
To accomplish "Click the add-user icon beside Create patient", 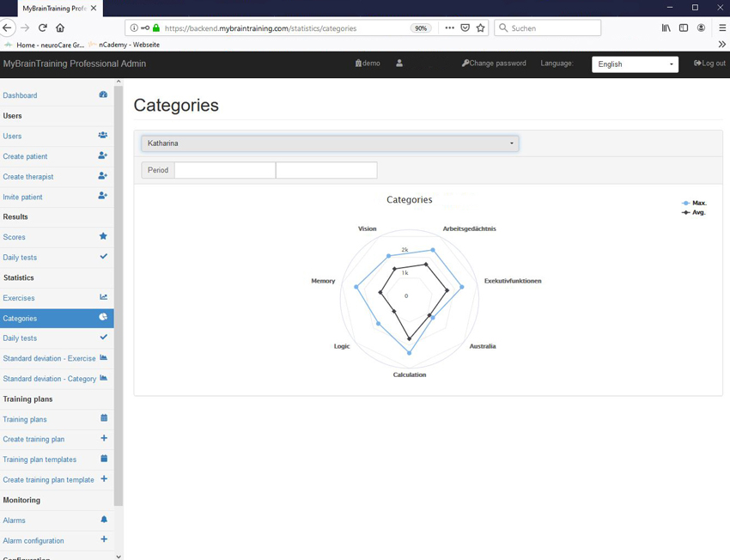I will [103, 156].
